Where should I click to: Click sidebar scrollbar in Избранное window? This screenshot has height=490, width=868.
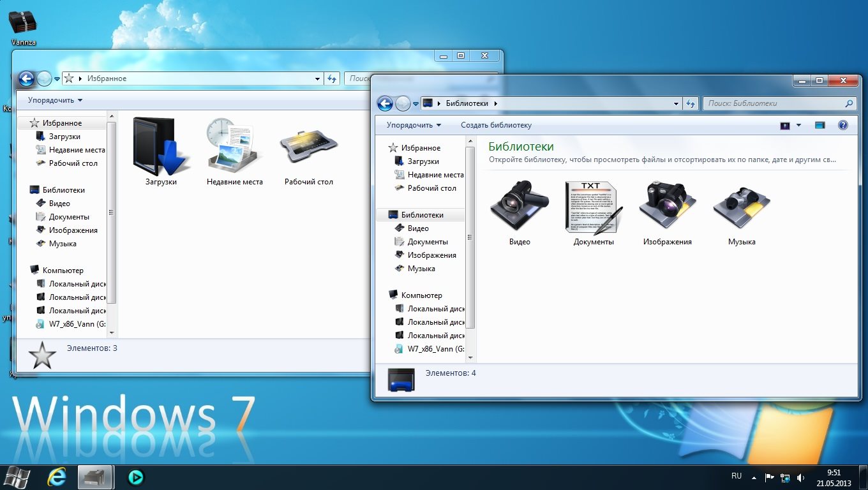(112, 212)
